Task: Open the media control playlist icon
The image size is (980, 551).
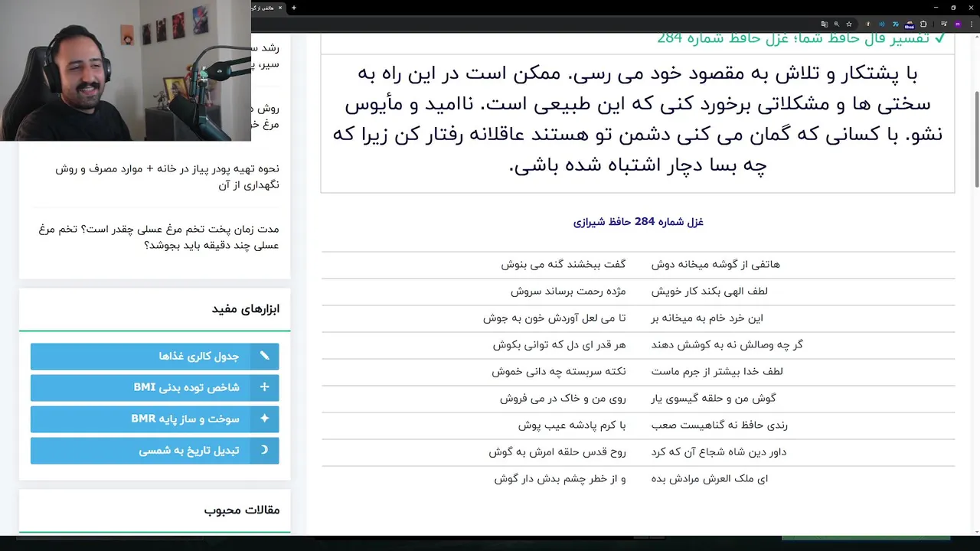Action: pyautogui.click(x=943, y=24)
